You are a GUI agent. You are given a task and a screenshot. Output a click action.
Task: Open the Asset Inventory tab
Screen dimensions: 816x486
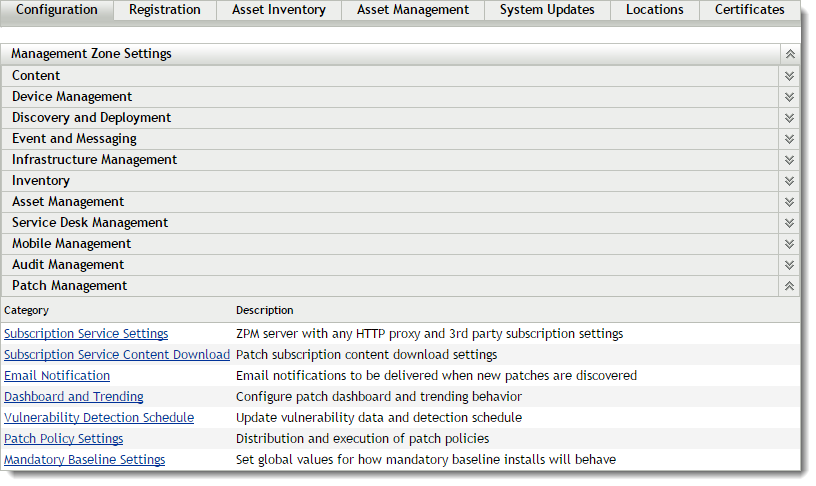click(278, 10)
